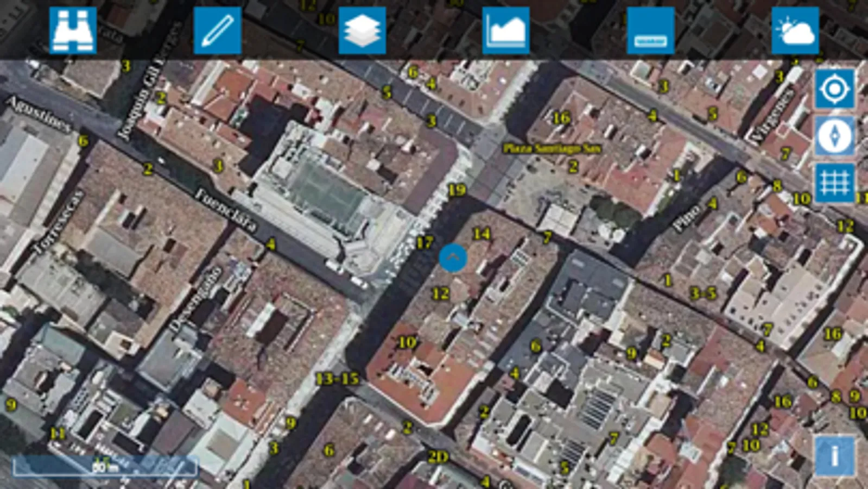Click the Torresecas street label

tap(58, 222)
